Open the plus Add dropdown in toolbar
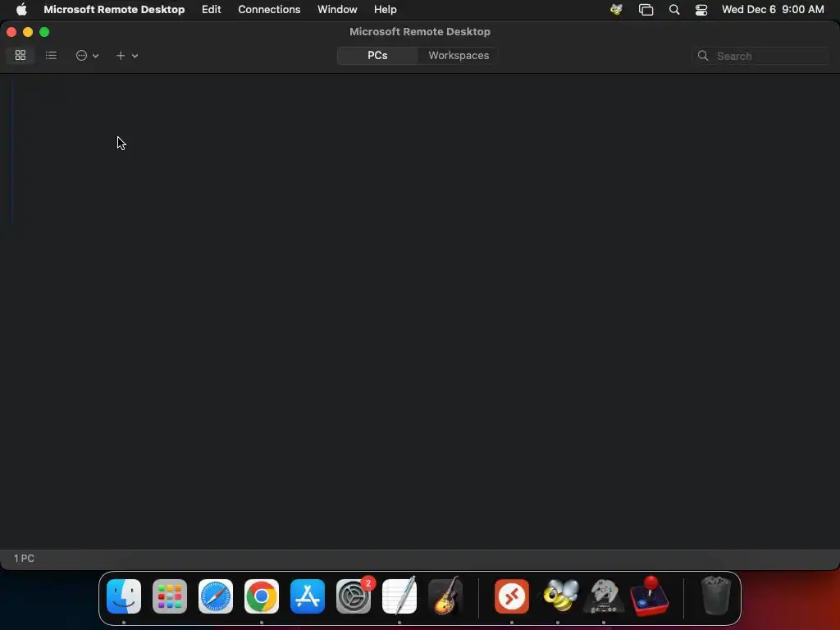 127,55
